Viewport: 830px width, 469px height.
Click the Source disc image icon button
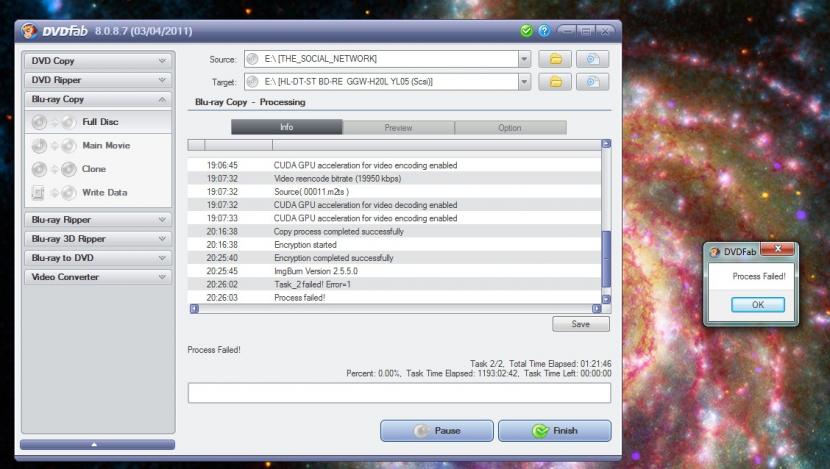pyautogui.click(x=594, y=59)
